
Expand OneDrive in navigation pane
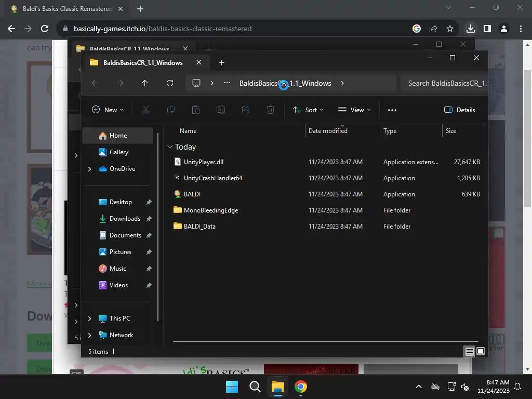pos(89,169)
